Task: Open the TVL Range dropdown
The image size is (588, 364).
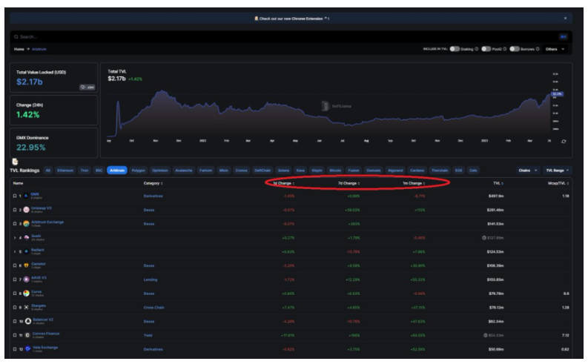Action: coord(558,171)
